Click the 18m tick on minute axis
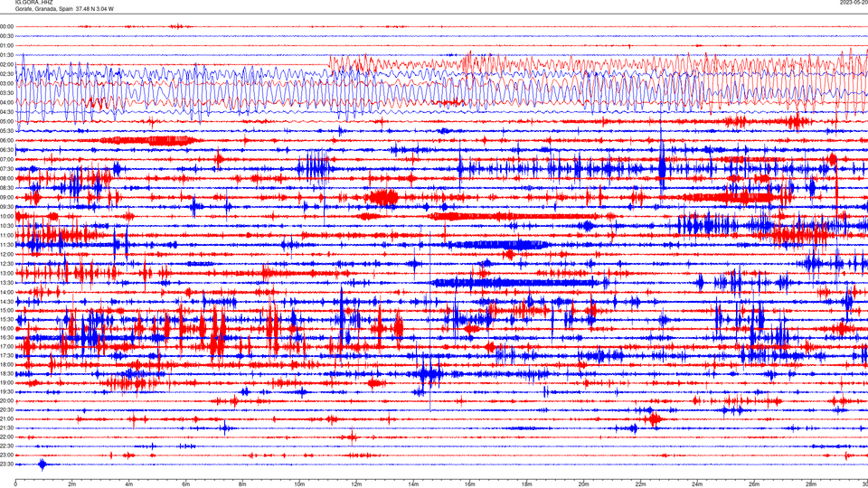Screen dimensions: 868x488 coord(526,484)
